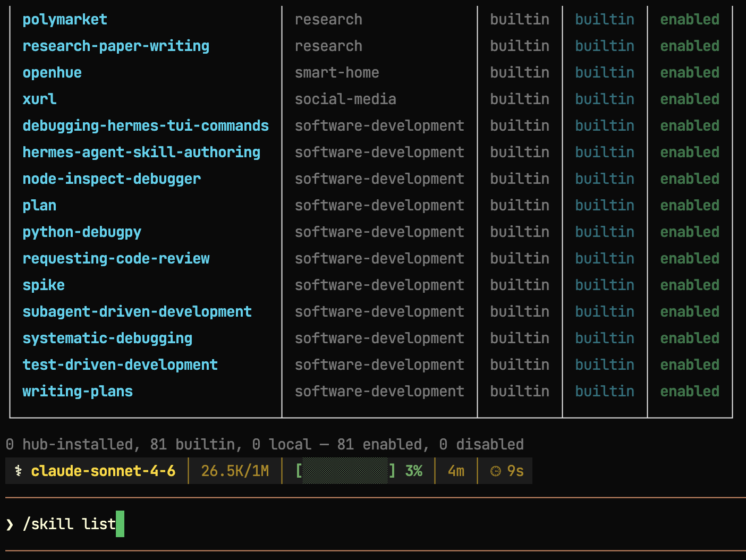Click software-development category in the plan row

point(379,206)
